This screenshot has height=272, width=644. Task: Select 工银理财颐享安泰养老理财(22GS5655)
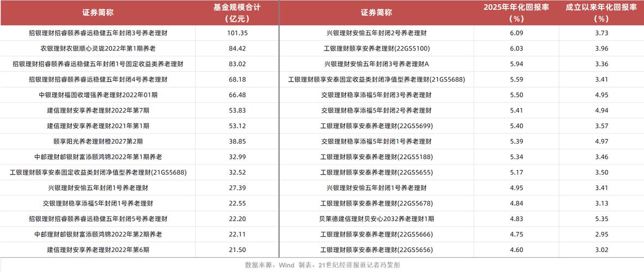[376, 172]
